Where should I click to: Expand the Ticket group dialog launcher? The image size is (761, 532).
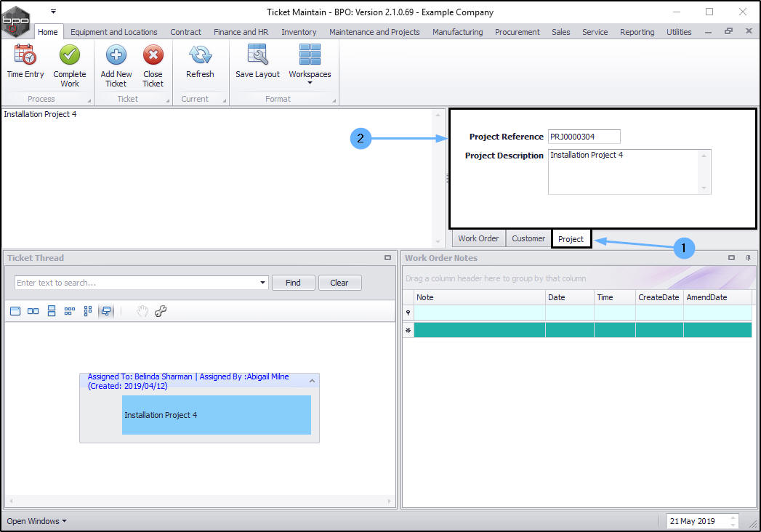(167, 101)
